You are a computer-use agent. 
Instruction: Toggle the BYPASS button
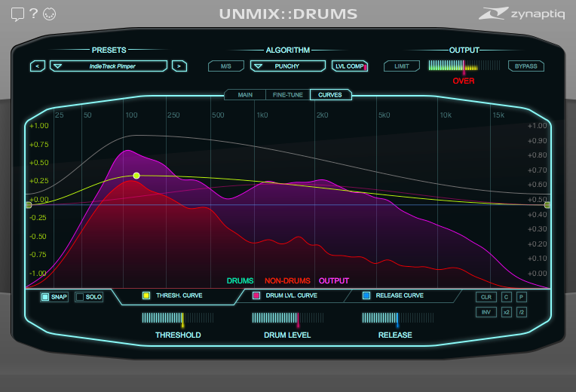pos(525,66)
